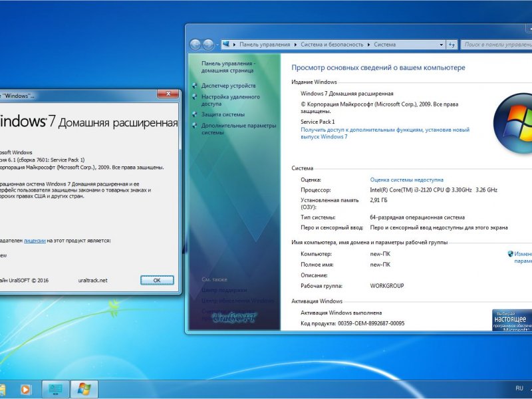Click Оценка системы недоступна link
532x399 pixels.
(x=406, y=180)
